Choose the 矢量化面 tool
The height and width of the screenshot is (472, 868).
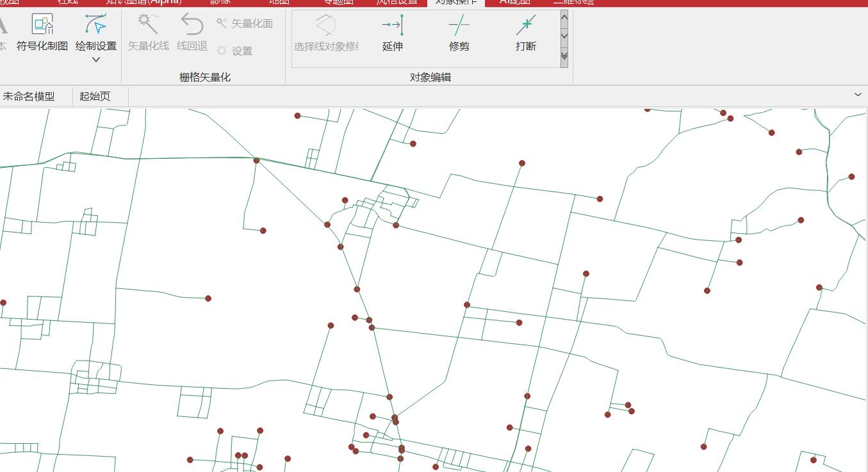click(x=245, y=24)
